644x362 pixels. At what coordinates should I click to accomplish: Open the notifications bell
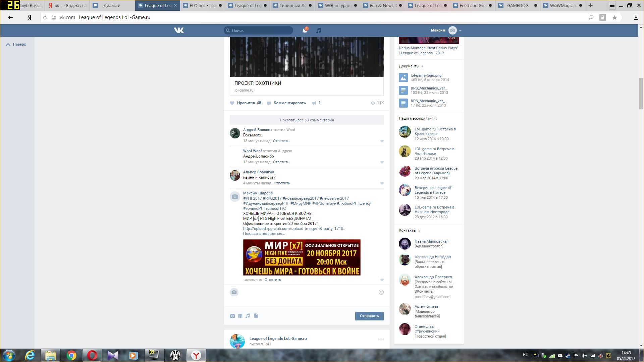point(305,31)
